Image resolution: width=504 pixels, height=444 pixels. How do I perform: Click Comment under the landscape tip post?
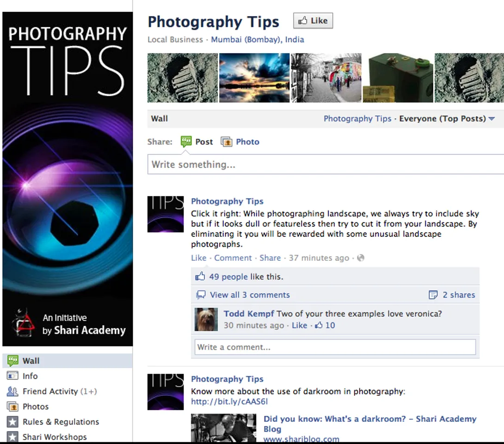[x=233, y=258]
